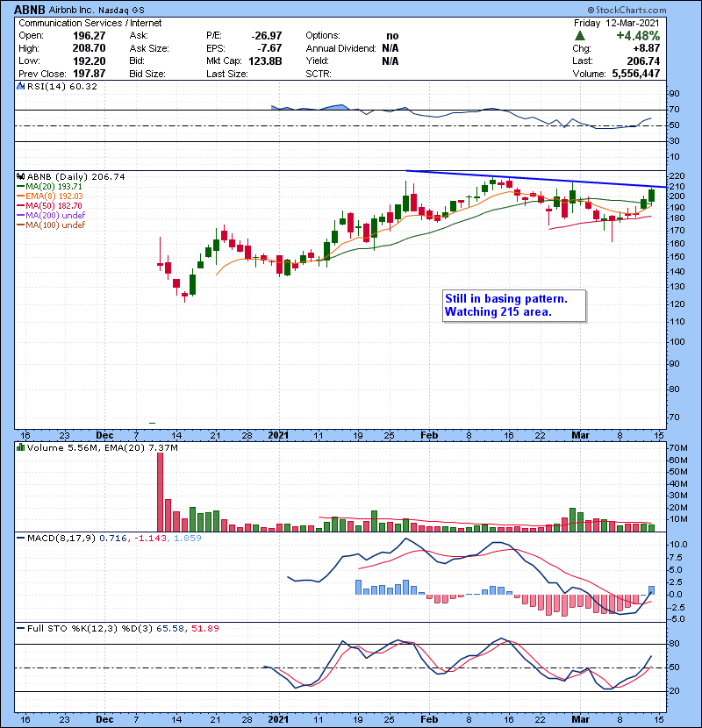
Task: Click the tallest red volume bar
Action: [160, 492]
